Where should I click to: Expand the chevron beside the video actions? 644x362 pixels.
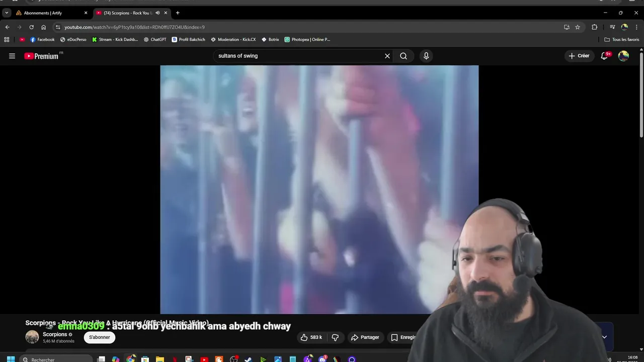pos(604,337)
